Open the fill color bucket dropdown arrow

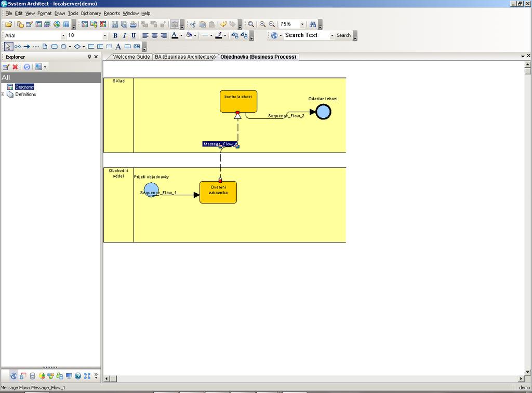(195, 35)
